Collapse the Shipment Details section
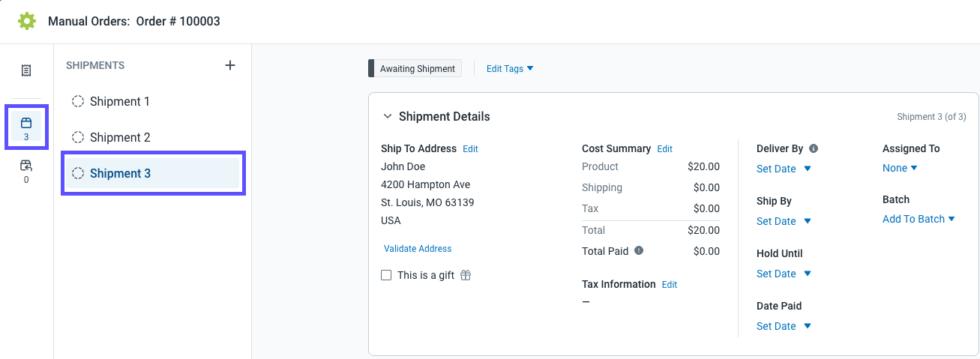Viewport: 980px width, 359px height. 388,116
